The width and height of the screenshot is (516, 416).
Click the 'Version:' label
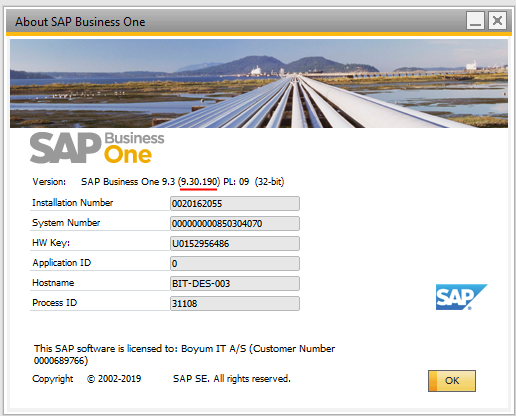click(x=49, y=182)
